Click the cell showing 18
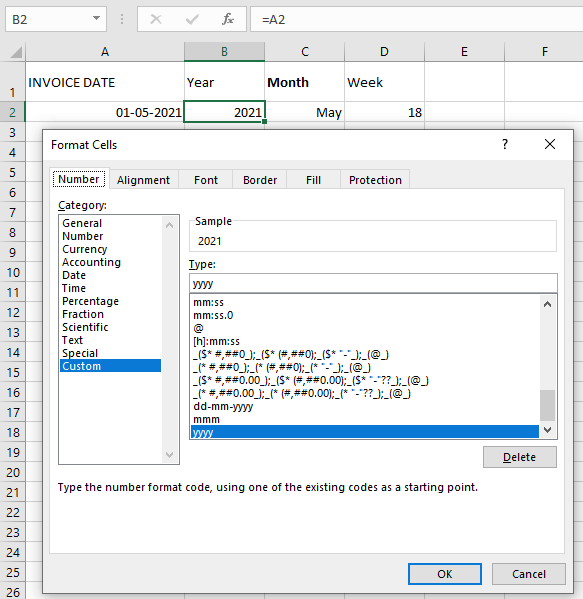 click(x=384, y=112)
